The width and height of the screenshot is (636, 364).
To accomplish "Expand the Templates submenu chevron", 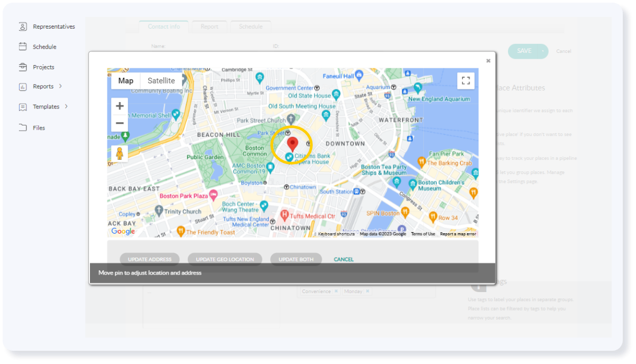I will pos(66,106).
